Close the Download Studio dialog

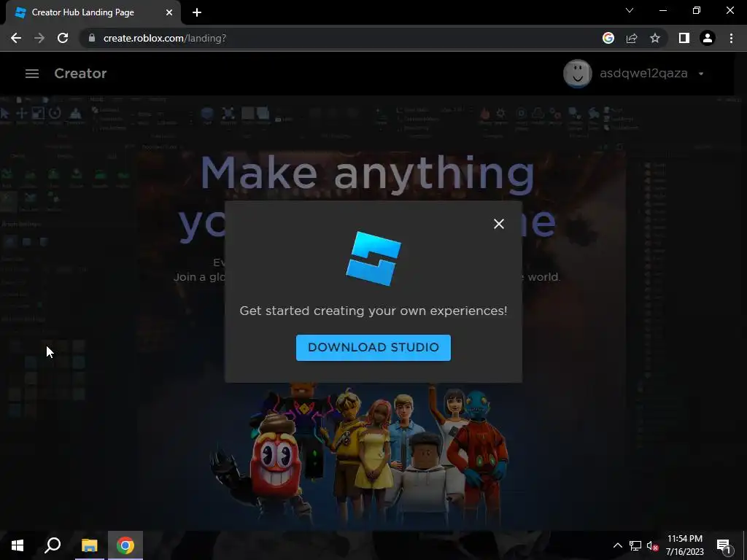point(499,224)
